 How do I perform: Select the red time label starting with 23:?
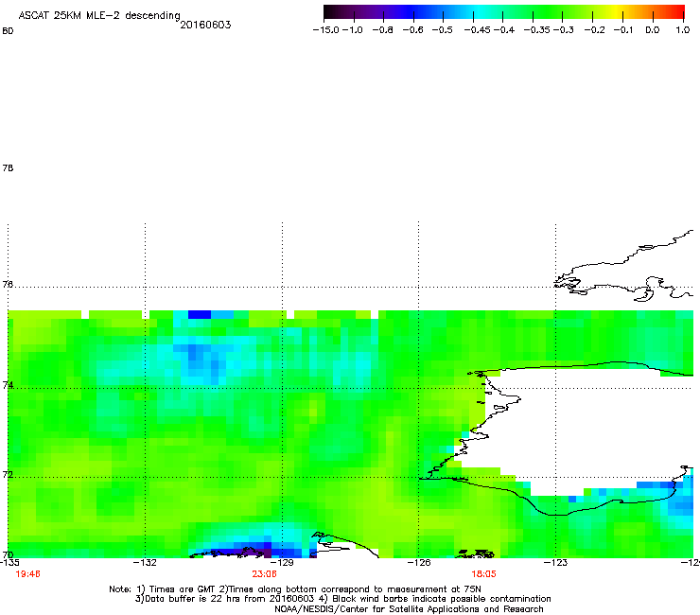pyautogui.click(x=264, y=574)
